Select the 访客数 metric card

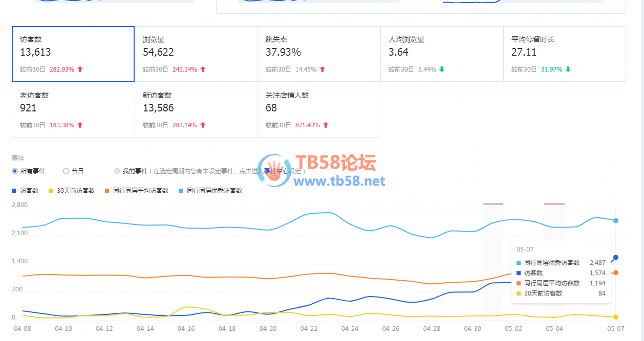click(x=73, y=54)
